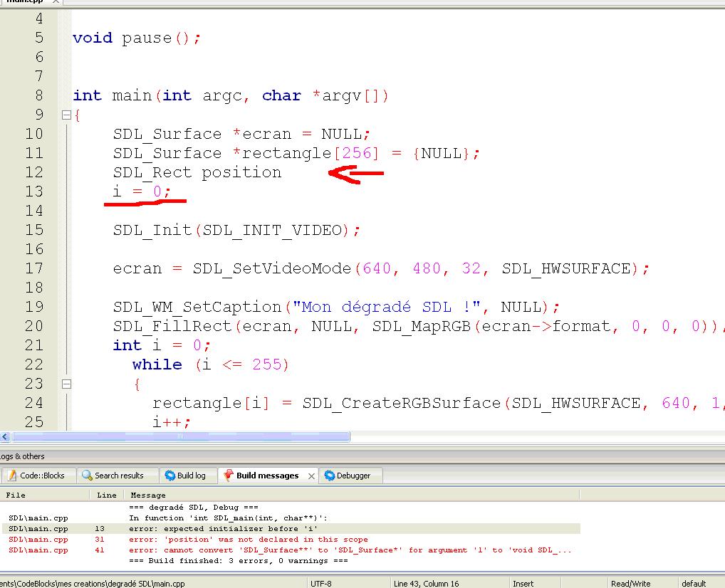Click the Line column header

(106, 495)
